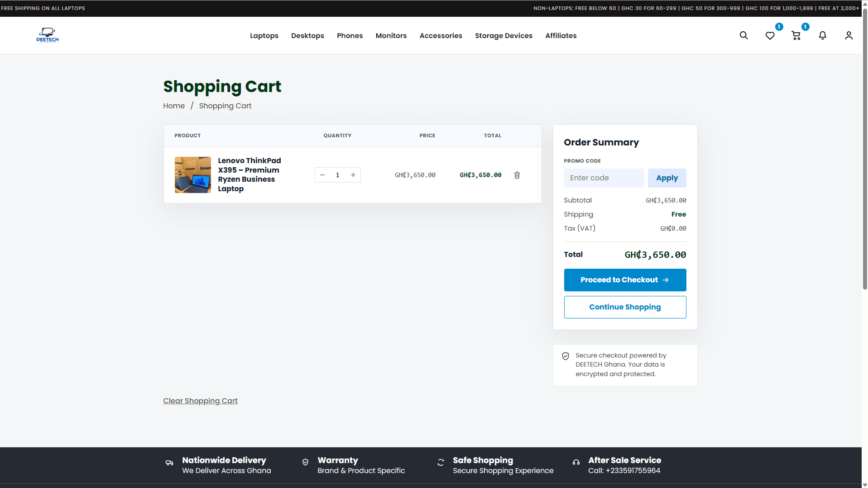
Task: Click the scrollbar down arrow
Action: (865, 485)
